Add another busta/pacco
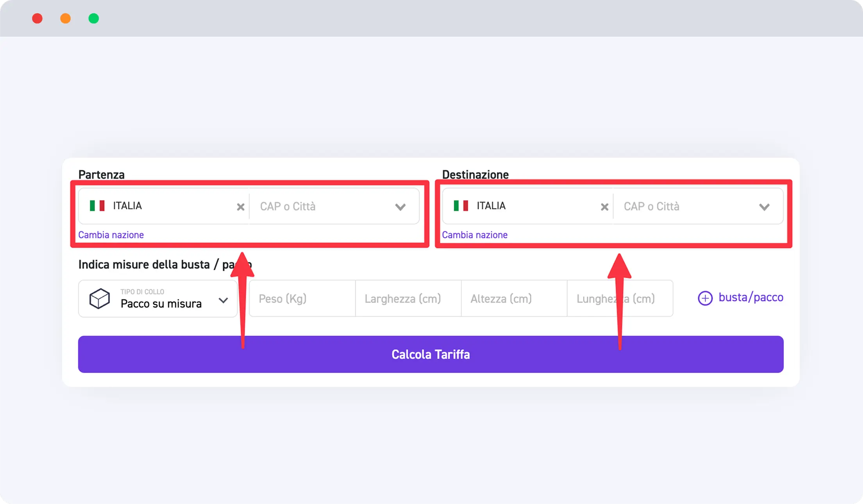 coord(750,297)
